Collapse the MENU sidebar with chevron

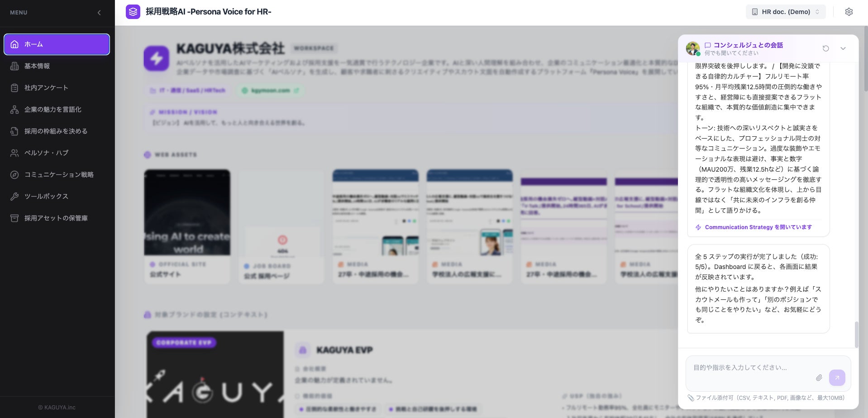tap(99, 13)
